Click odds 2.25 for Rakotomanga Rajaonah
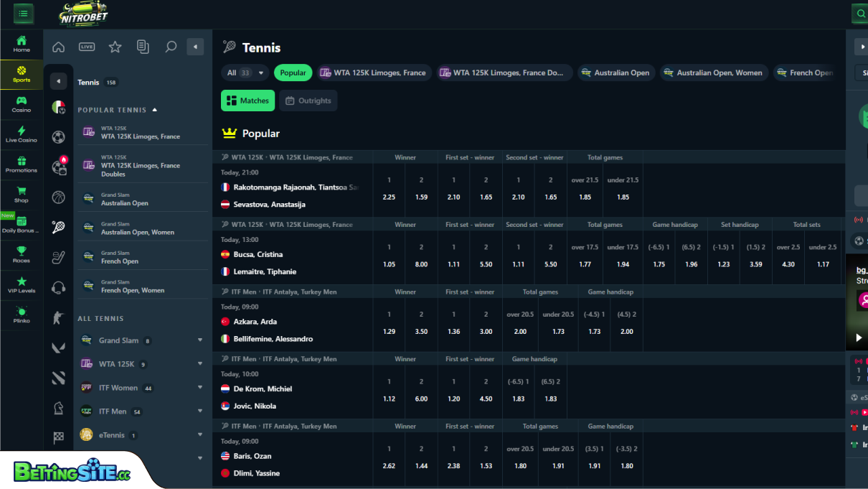868x489 pixels. 389,197
